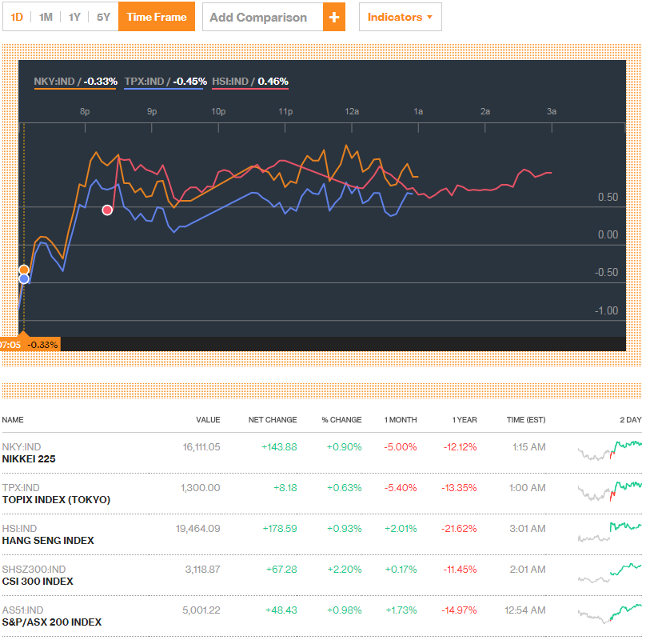
Task: Click the NIKKEI 225 2-day sparkline
Action: click(610, 450)
